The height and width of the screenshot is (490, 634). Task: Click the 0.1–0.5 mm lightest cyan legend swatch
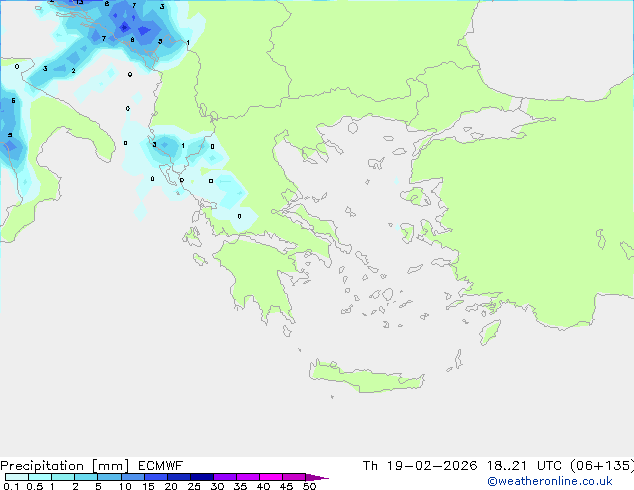tap(17, 477)
